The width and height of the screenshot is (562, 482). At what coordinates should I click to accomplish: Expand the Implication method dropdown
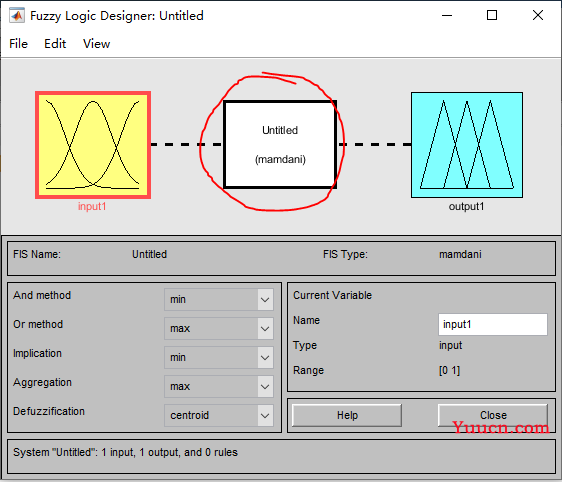(219, 357)
